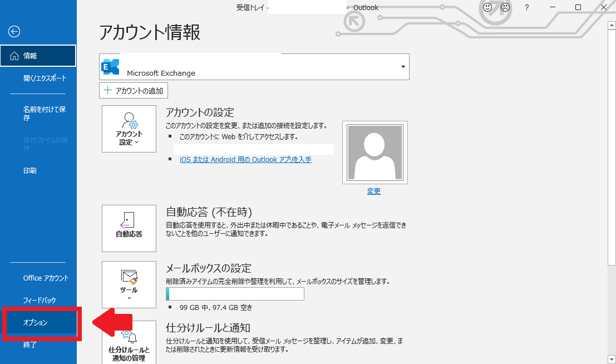This screenshot has width=616, height=364.
Task: Select 名前を付けて保存 in sidebar
Action: click(x=45, y=114)
